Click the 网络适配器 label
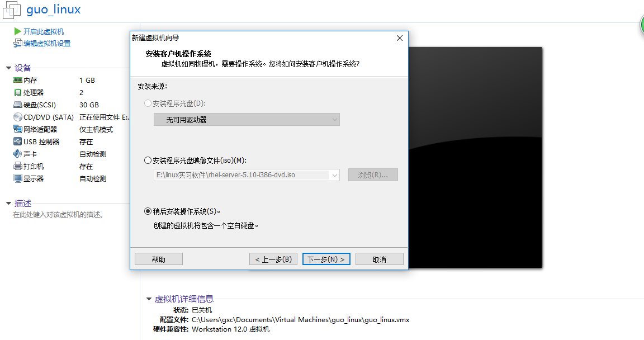 tap(40, 130)
